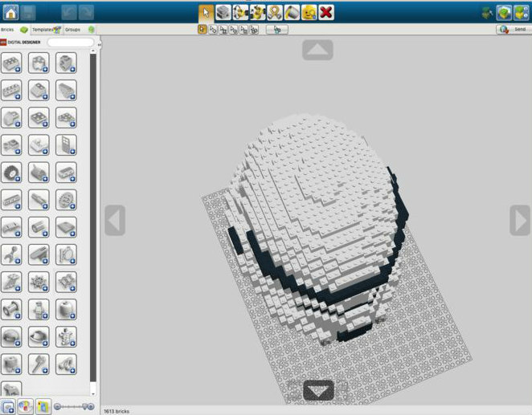The height and width of the screenshot is (415, 532).
Task: Expand the minifigure category
Action: pos(39,309)
